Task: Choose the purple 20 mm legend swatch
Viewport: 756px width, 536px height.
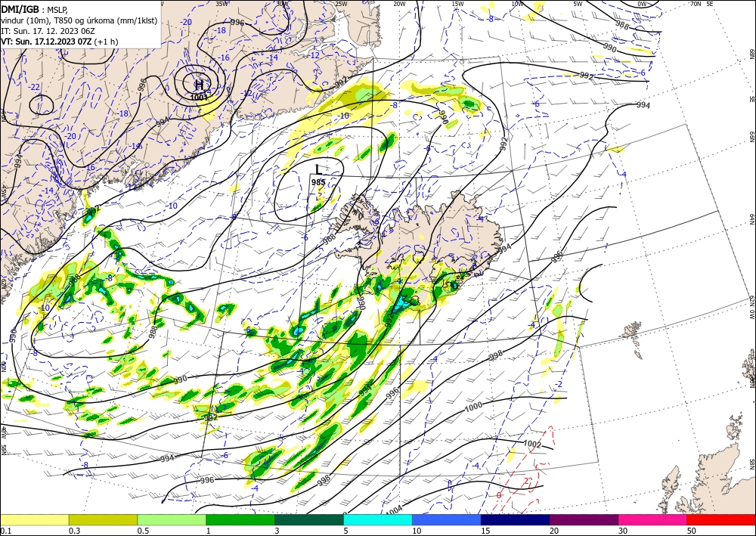Action: point(584,519)
